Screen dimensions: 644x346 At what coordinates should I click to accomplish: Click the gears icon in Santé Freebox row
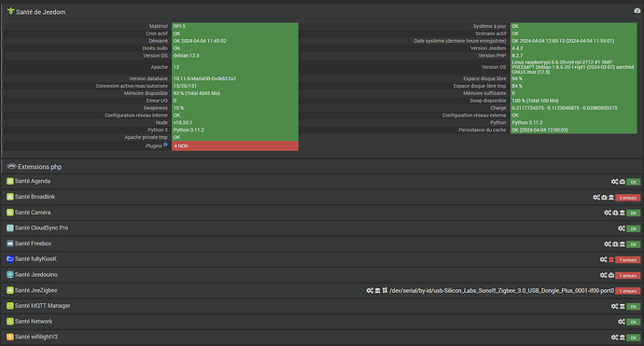point(608,243)
